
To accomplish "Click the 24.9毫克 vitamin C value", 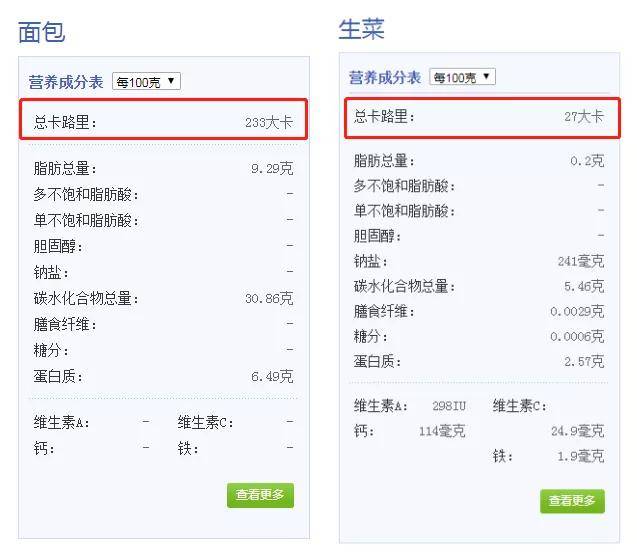I will click(x=578, y=431).
